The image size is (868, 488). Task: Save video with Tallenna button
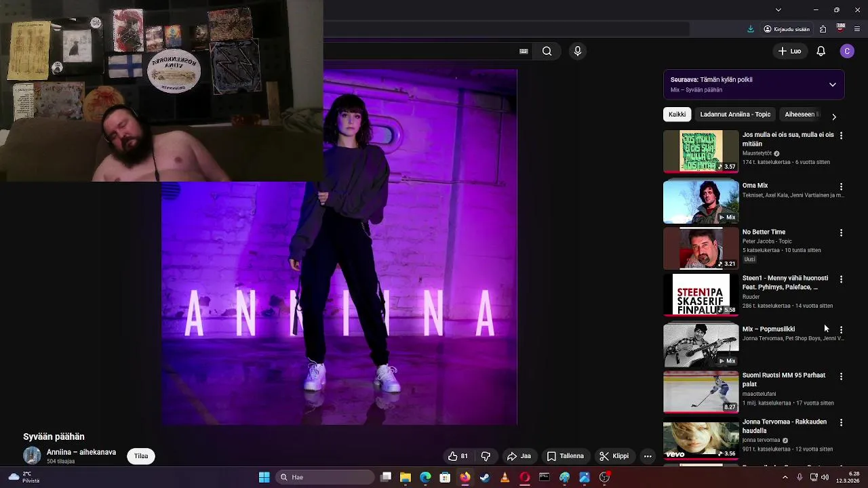[x=566, y=456]
